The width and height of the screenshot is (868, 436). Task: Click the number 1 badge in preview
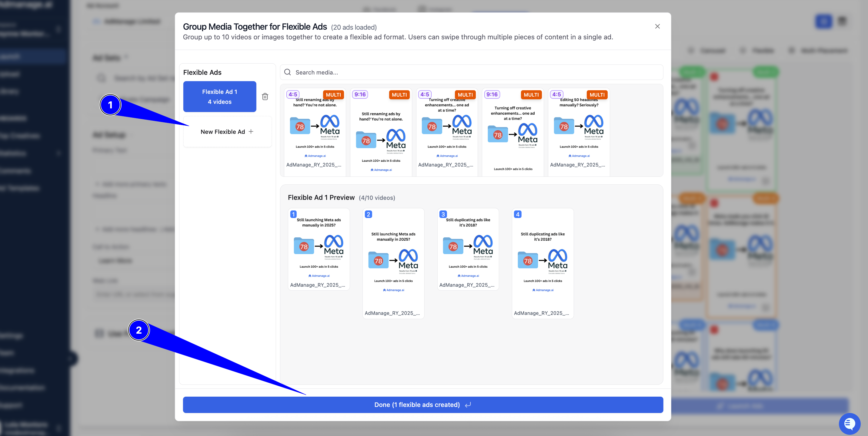[x=293, y=214]
